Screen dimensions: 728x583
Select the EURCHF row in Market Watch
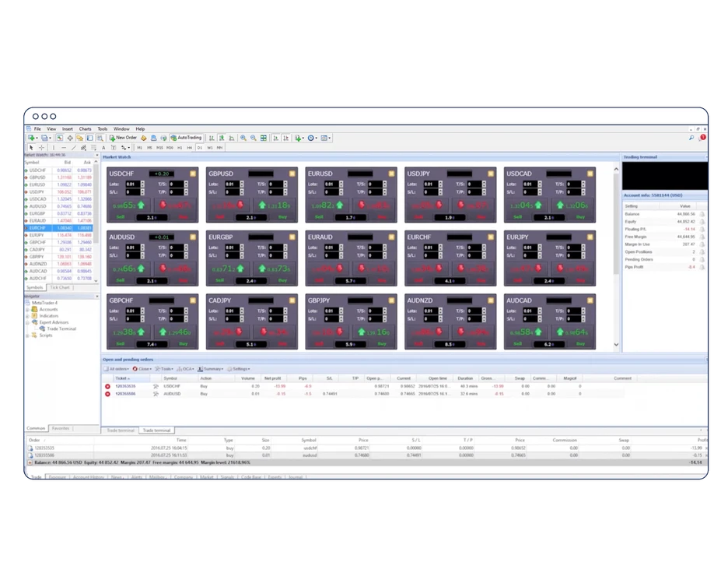59,228
